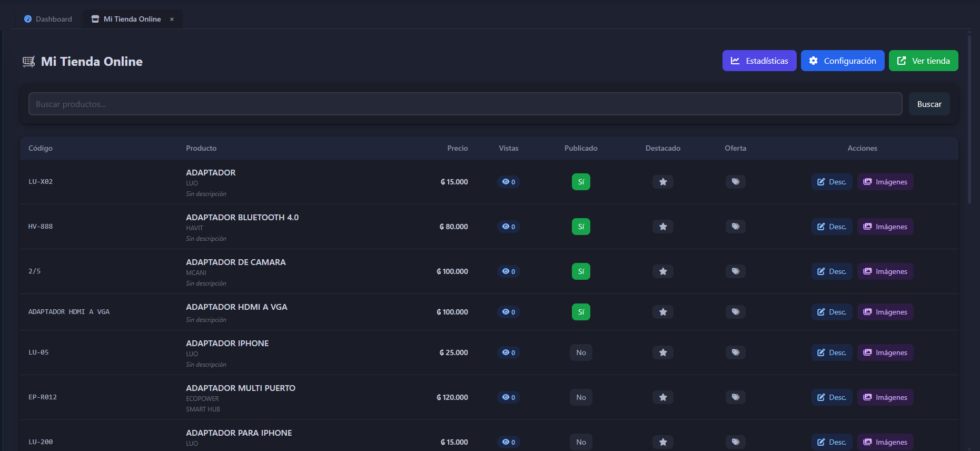Click the offer tag for ADAPTADOR IPHONE

coord(736,352)
